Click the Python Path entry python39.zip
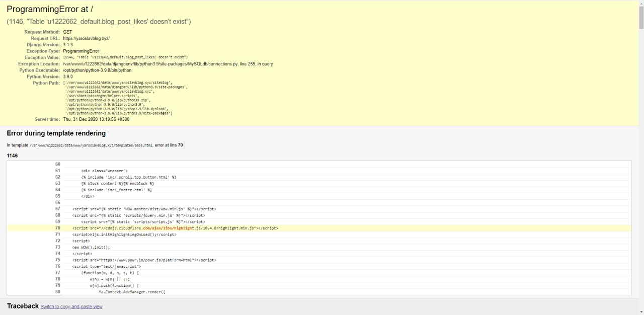This screenshot has height=315, width=644. point(108,100)
